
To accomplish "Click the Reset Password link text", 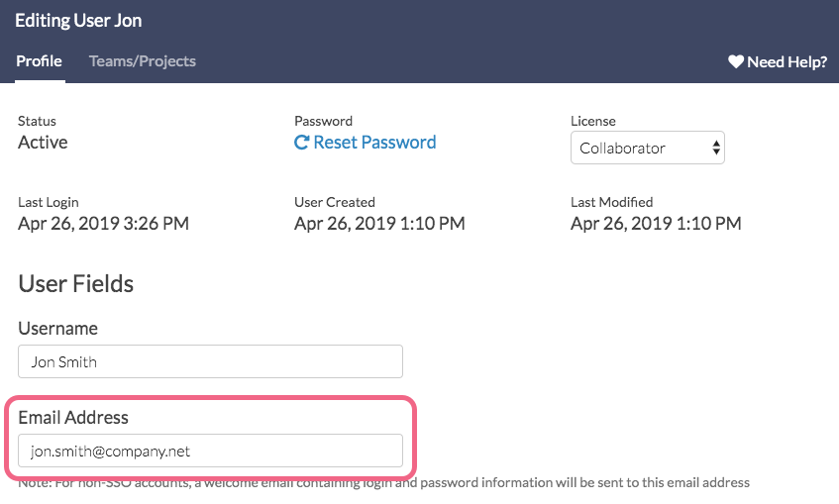I will tap(374, 143).
